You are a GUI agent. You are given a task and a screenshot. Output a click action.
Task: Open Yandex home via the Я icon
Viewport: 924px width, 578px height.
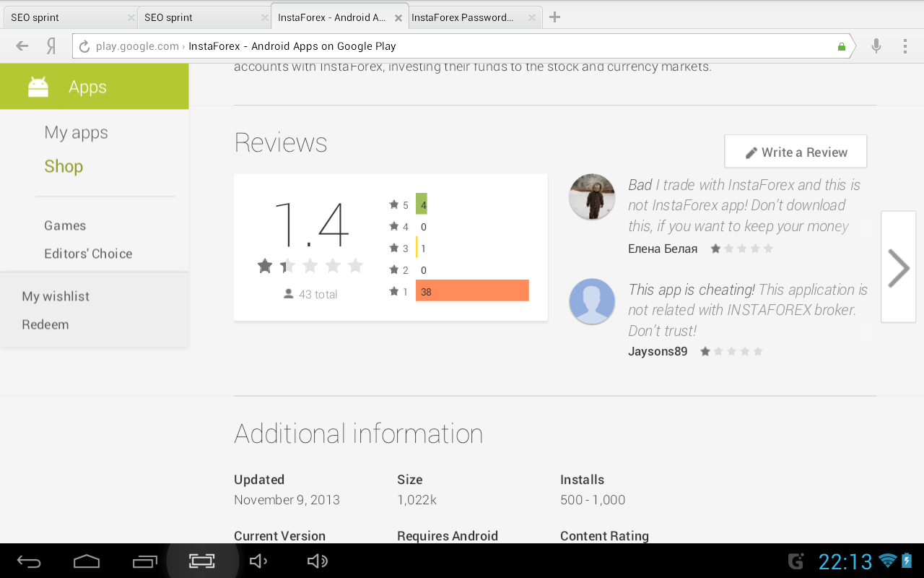pyautogui.click(x=51, y=46)
